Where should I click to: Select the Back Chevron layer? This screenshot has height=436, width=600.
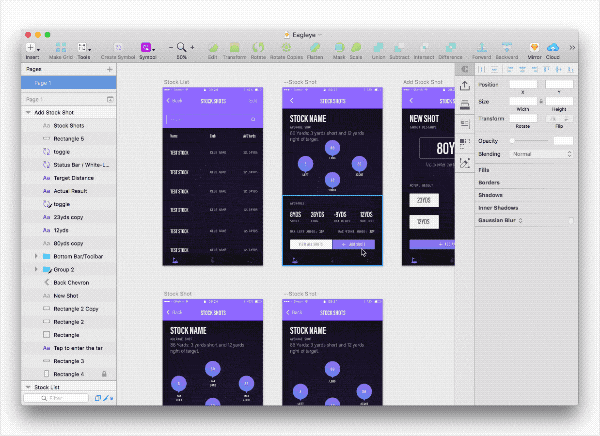[68, 283]
